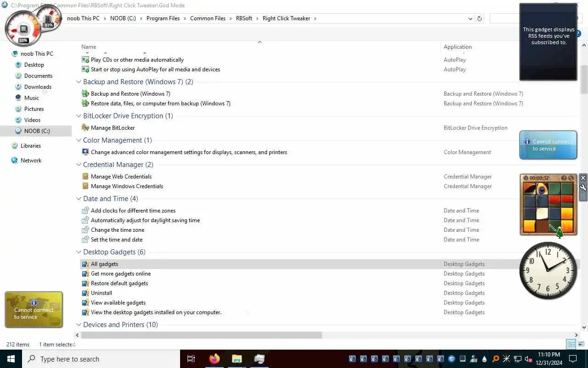Click the horizontal scrollbar right arrow
This screenshot has height=368, width=588.
(x=577, y=335)
